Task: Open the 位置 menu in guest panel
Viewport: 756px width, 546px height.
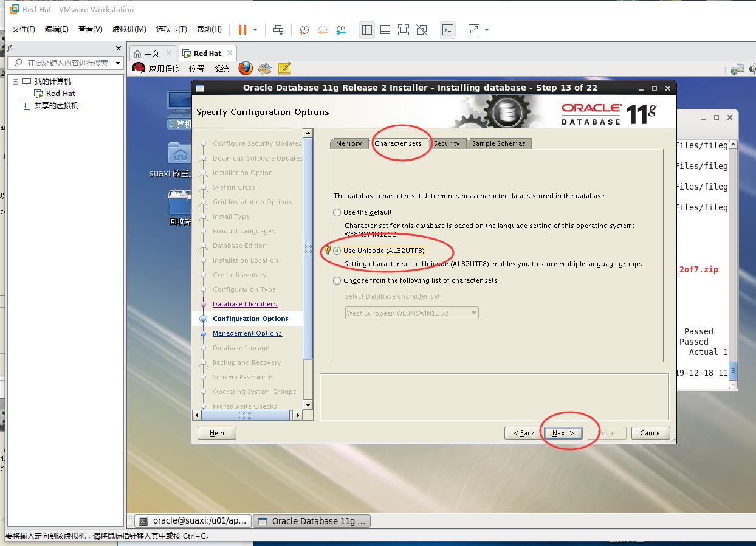Action: click(x=196, y=69)
